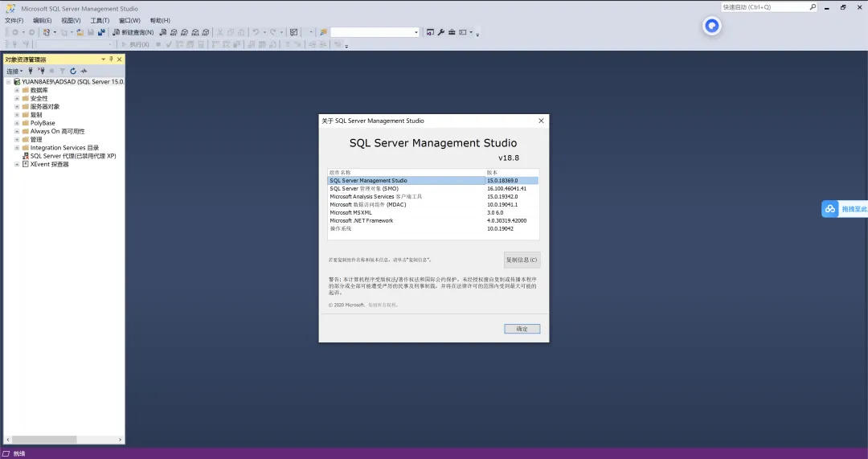Open Object Explorer window position dropdown arrow

(103, 59)
